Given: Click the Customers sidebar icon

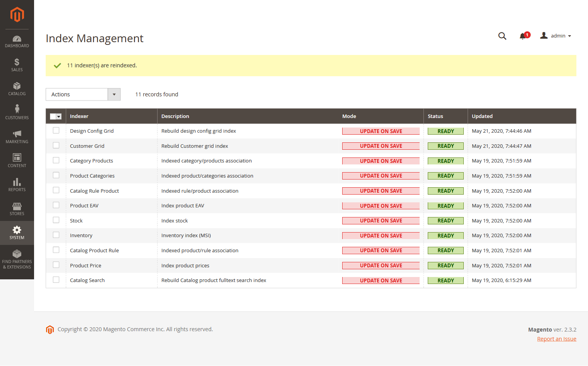Looking at the screenshot, I should (17, 112).
